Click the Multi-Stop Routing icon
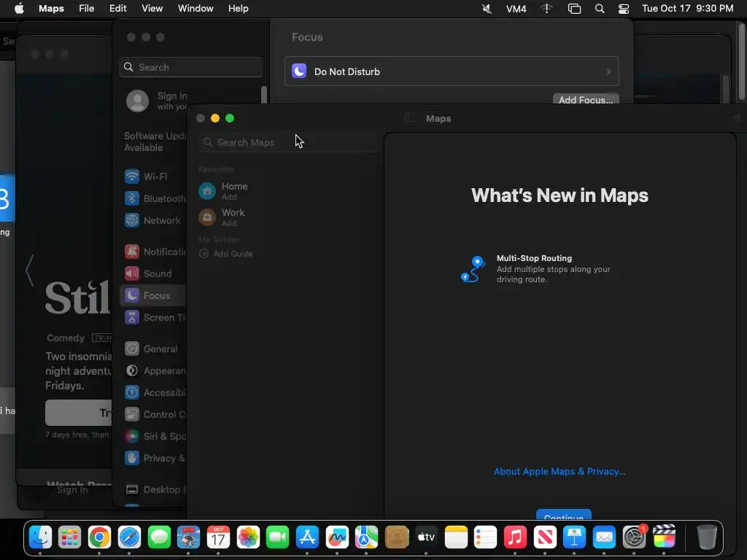Image resolution: width=747 pixels, height=560 pixels. 473,269
